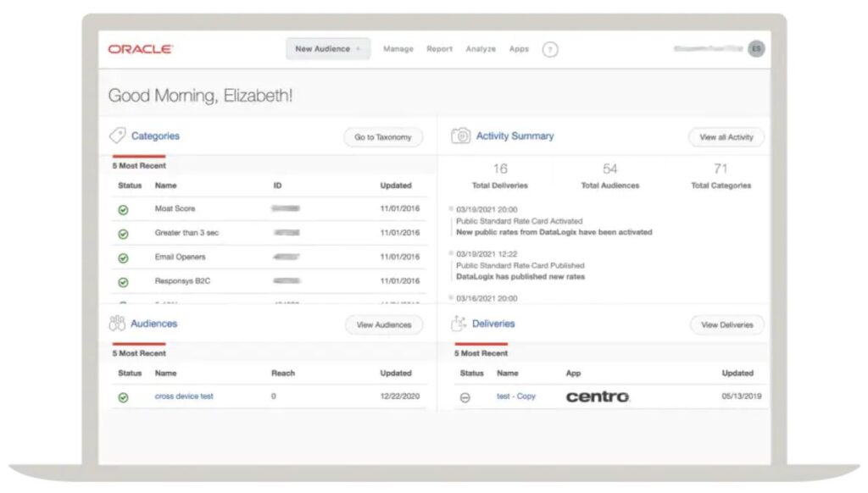Click the Deliveries export icon
868x493 pixels.
point(459,324)
